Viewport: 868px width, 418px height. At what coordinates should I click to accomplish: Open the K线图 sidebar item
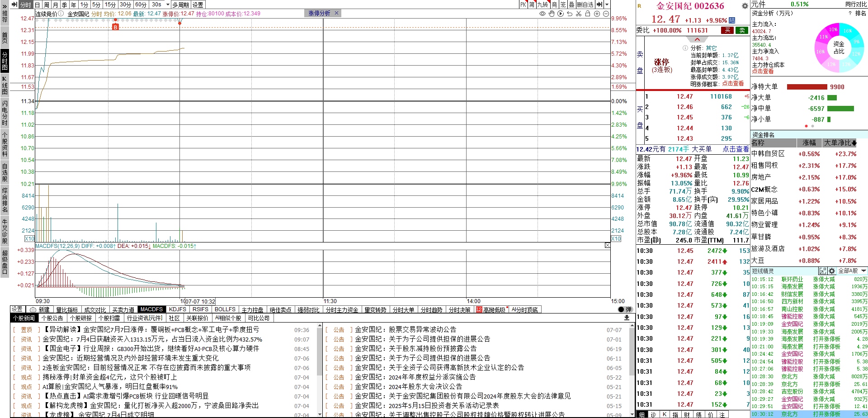click(x=5, y=85)
